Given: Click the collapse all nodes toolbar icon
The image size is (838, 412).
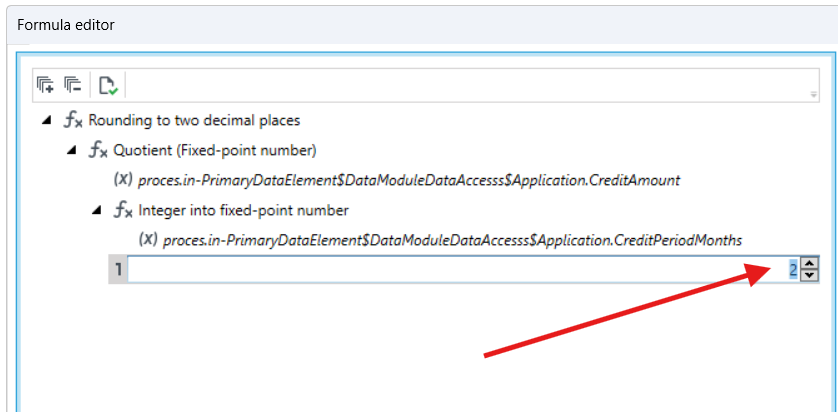Looking at the screenshot, I should pyautogui.click(x=72, y=84).
